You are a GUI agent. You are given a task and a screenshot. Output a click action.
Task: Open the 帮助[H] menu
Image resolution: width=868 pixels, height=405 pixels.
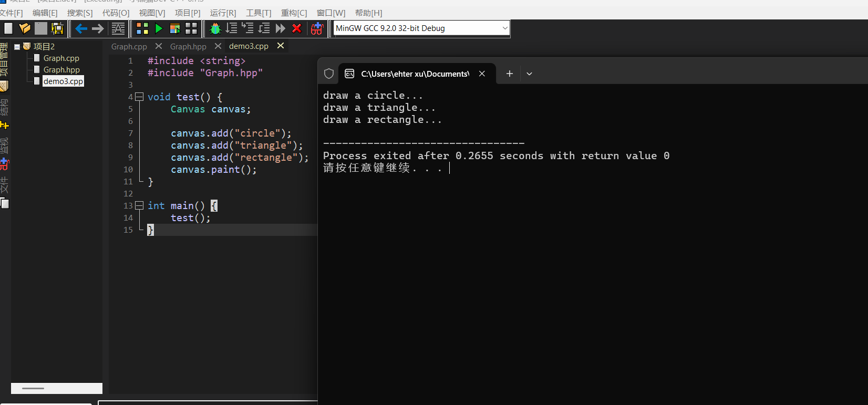pyautogui.click(x=369, y=13)
